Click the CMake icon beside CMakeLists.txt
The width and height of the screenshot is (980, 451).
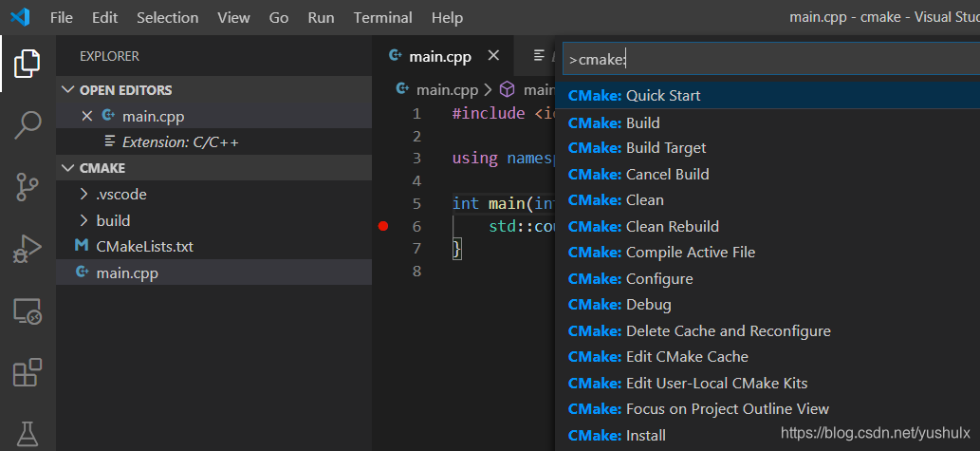82,246
